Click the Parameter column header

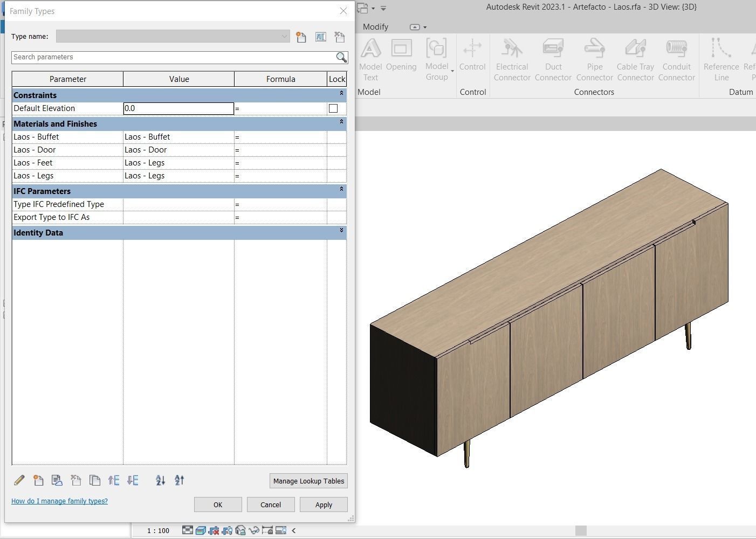[x=68, y=79]
